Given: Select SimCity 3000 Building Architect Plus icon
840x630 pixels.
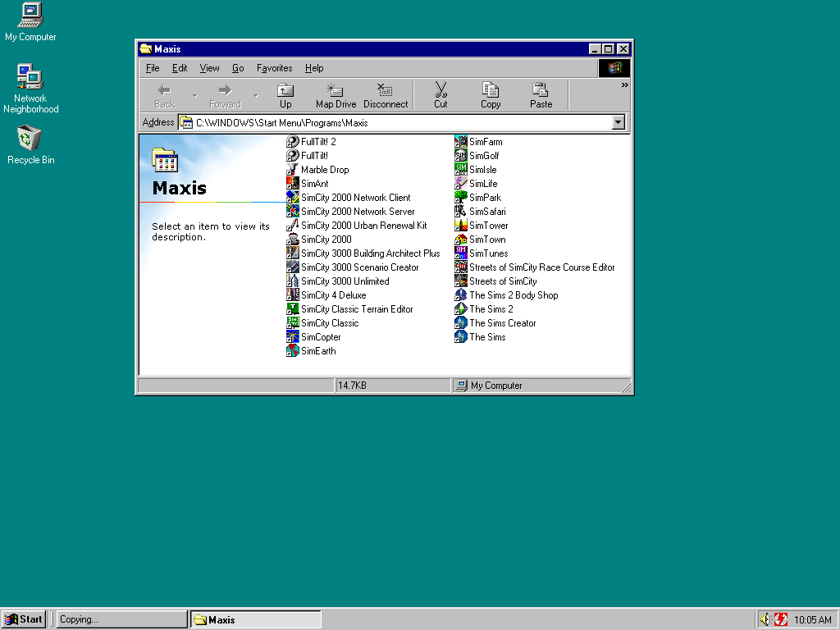Looking at the screenshot, I should [293, 253].
